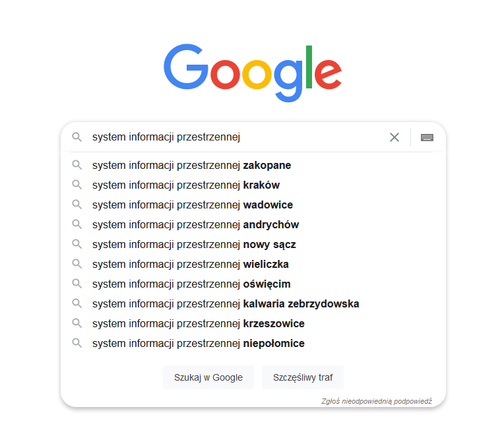Image resolution: width=504 pixels, height=442 pixels.
Task: Click magnifier icon beside niepołomice suggestion
Action: (77, 343)
